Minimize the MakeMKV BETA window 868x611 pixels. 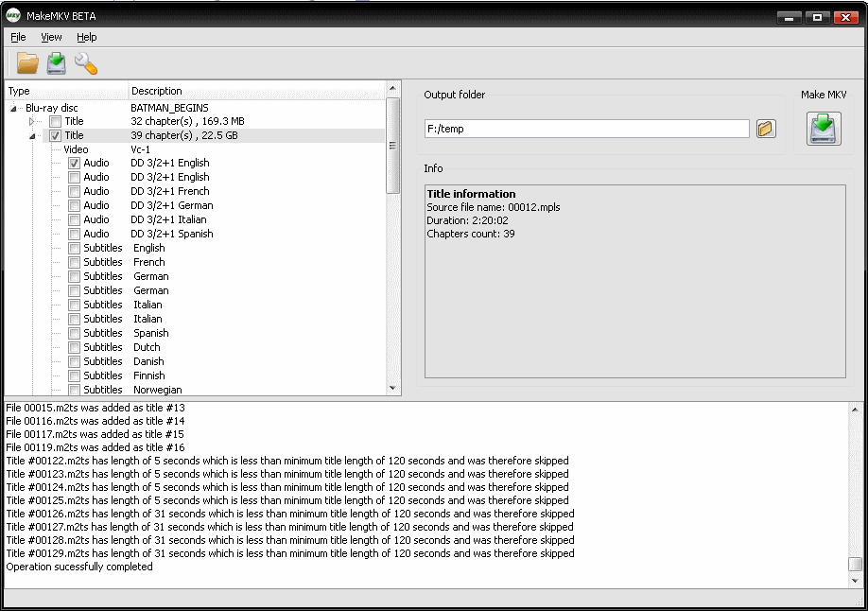pyautogui.click(x=789, y=18)
